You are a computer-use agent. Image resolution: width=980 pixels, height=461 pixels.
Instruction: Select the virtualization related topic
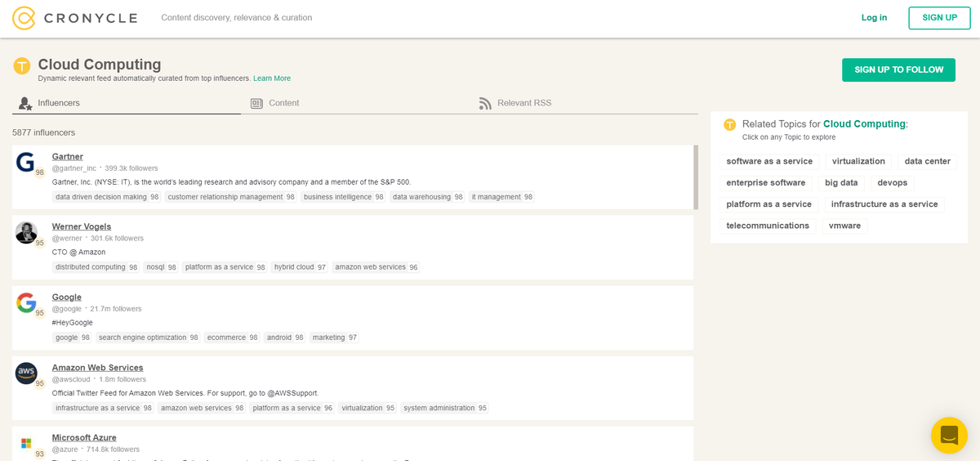point(858,161)
